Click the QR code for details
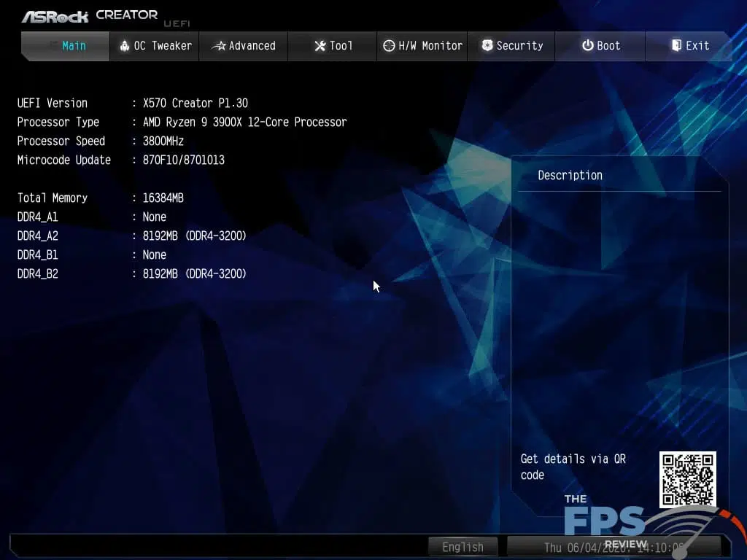 click(x=686, y=481)
